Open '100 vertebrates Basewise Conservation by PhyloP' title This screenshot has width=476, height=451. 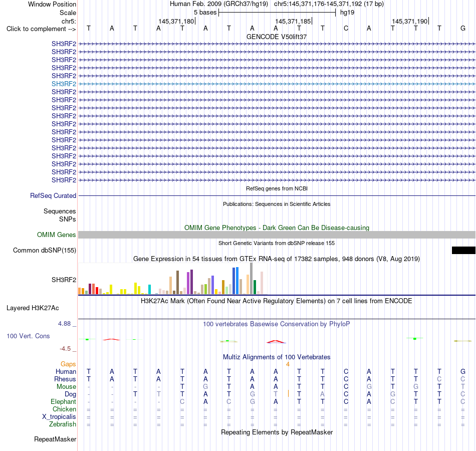click(277, 324)
